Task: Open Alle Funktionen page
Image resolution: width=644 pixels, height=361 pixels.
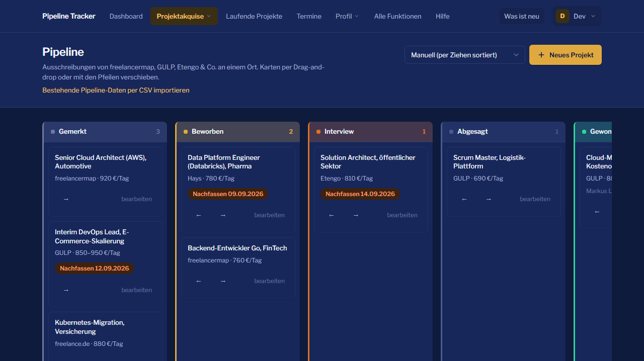Action: (x=398, y=16)
